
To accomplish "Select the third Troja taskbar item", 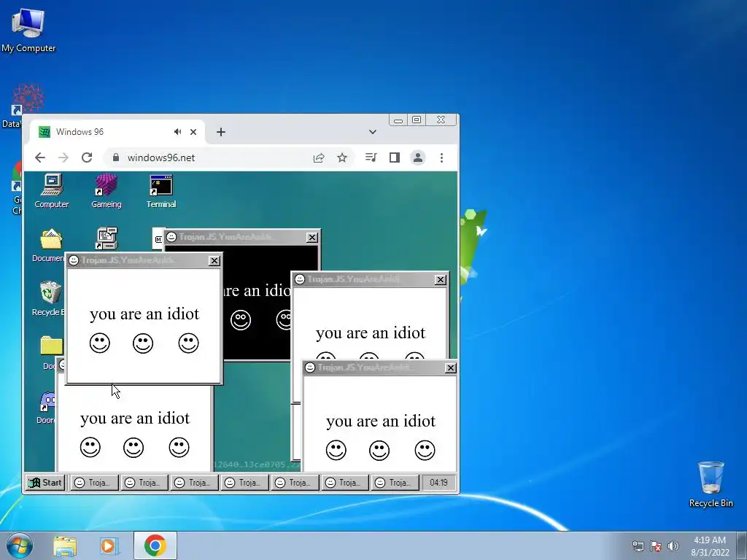I will pyautogui.click(x=194, y=483).
